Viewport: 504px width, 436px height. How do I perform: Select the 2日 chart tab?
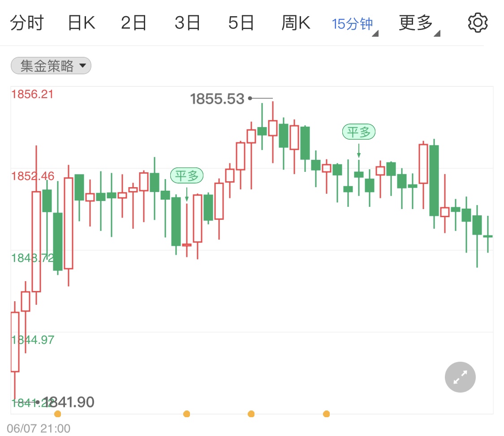(134, 23)
